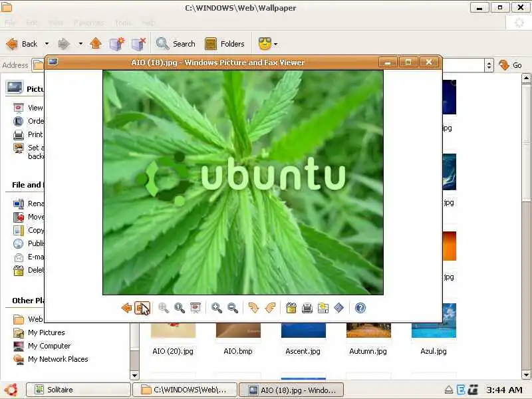532x399 pixels.
Task: Open My Pictures in Other Places
Action: (39, 333)
